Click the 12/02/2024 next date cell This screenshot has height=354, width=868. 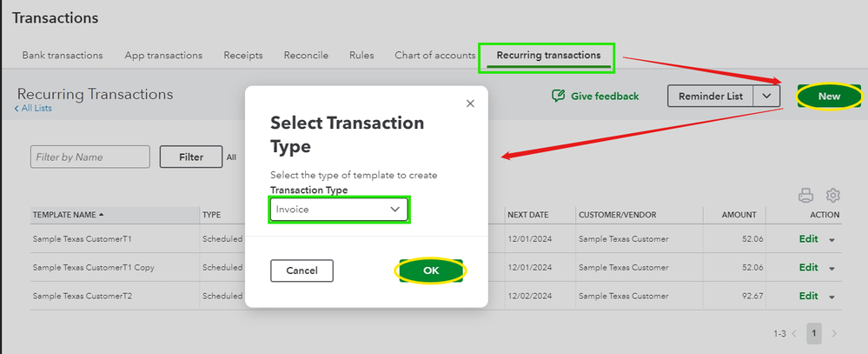click(x=530, y=296)
